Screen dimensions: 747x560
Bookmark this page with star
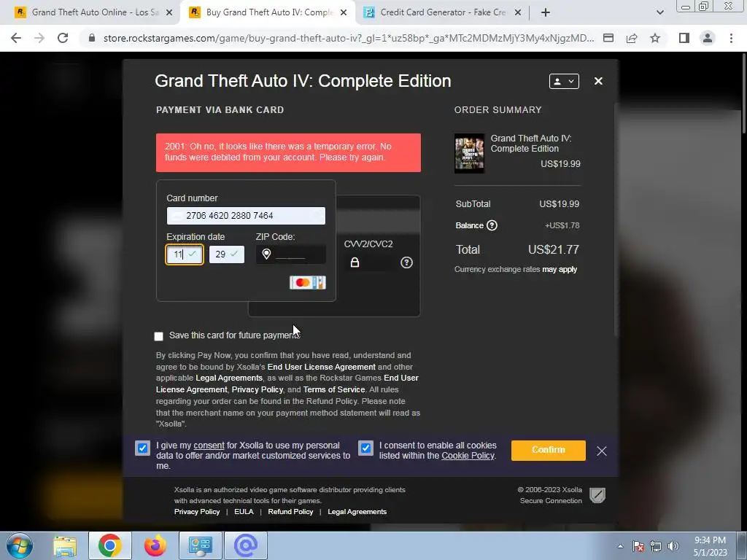[655, 38]
